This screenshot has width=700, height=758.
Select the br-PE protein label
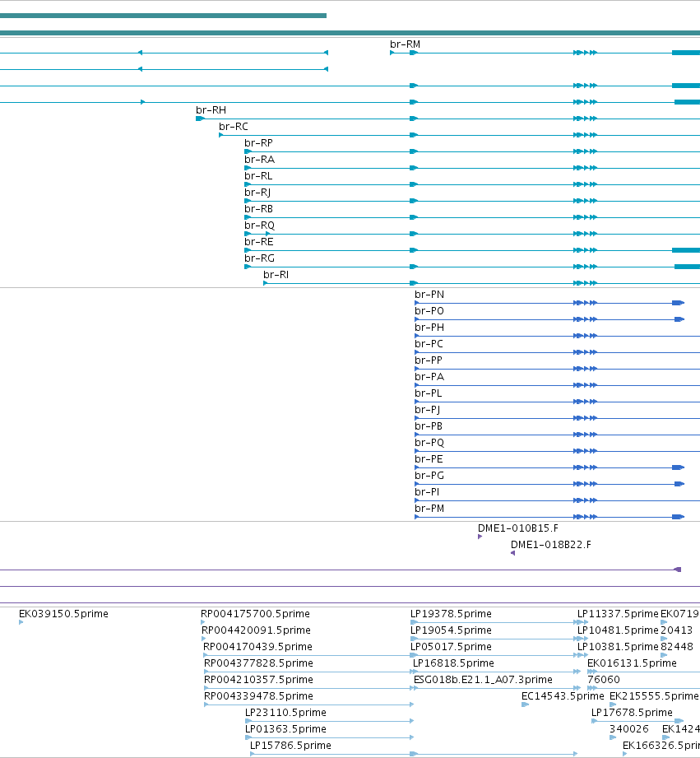coord(429,458)
